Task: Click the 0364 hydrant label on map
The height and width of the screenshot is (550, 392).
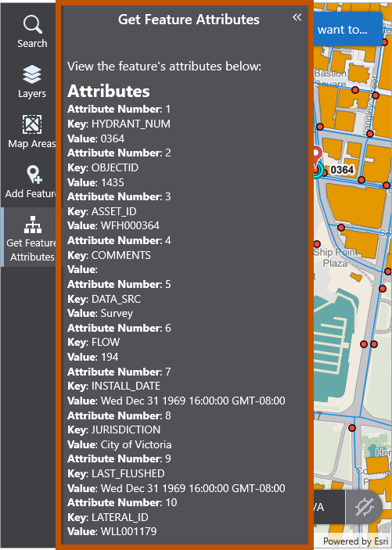Action: [x=342, y=170]
